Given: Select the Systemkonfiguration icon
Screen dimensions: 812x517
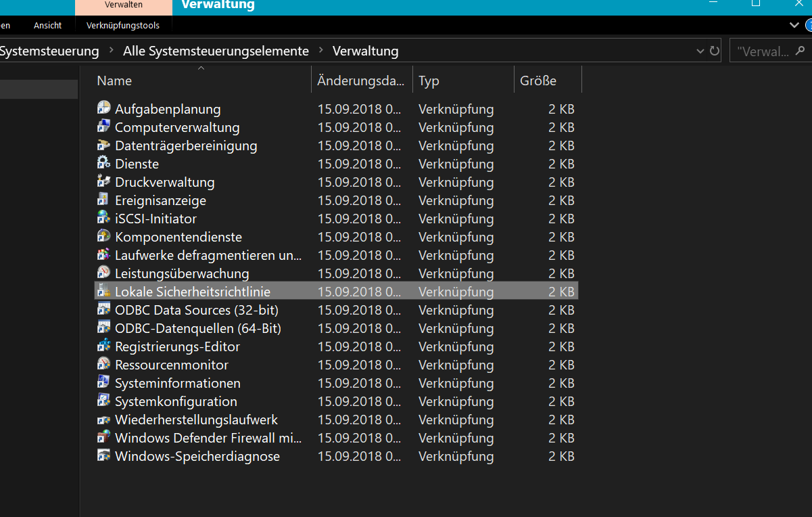Looking at the screenshot, I should [x=103, y=400].
